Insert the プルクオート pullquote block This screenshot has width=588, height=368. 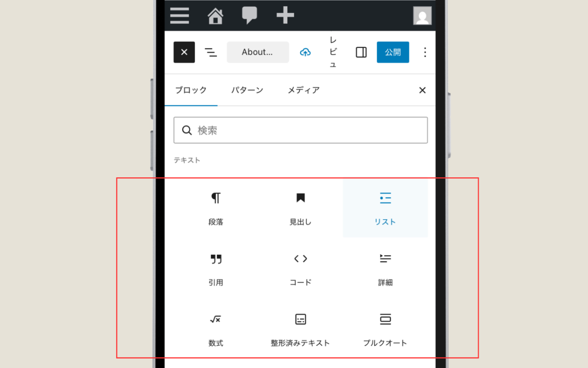pyautogui.click(x=385, y=330)
